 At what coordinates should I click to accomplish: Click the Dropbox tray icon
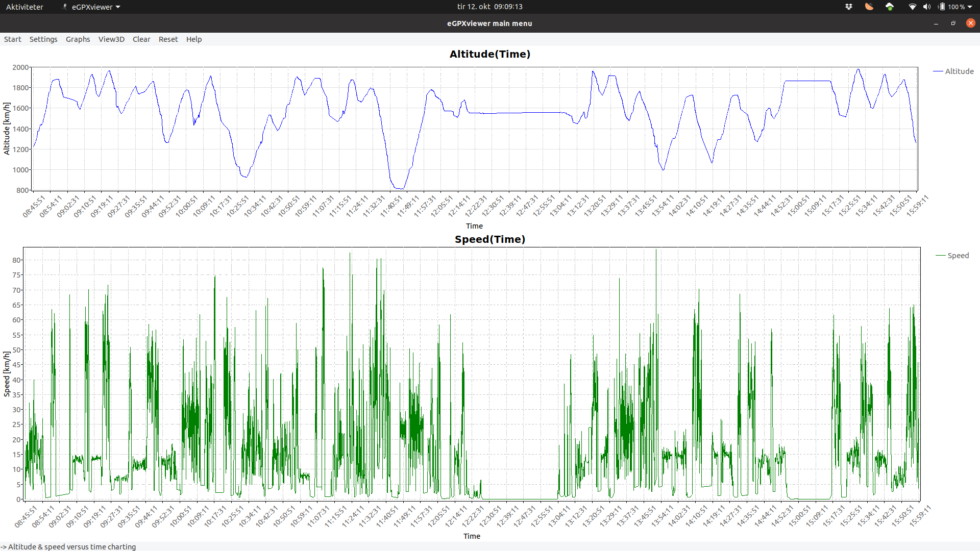click(x=849, y=7)
